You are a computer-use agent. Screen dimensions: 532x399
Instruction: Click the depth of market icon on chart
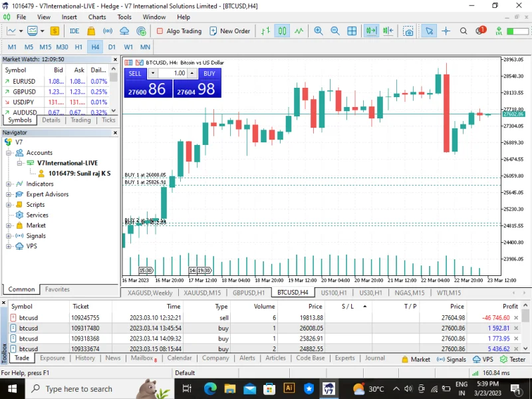(x=139, y=63)
